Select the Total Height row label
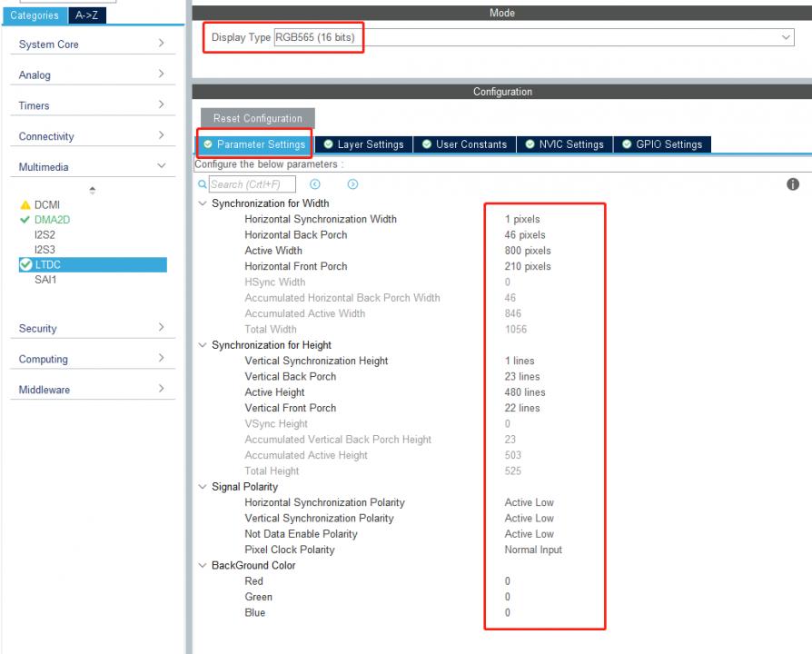 pos(272,471)
